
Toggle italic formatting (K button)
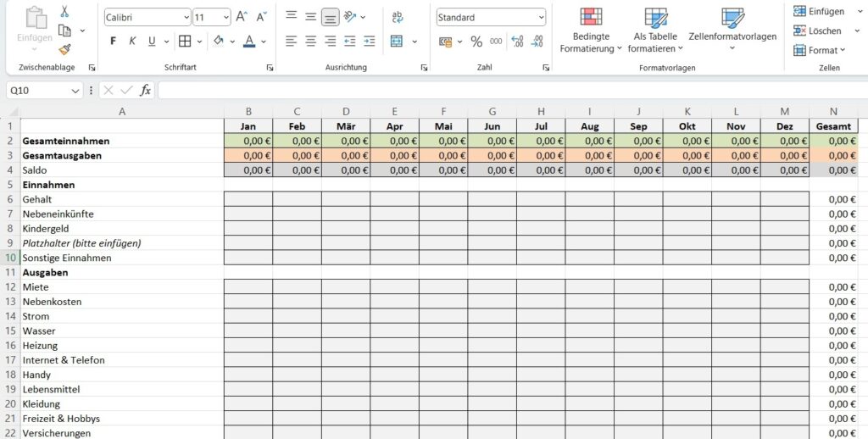132,42
